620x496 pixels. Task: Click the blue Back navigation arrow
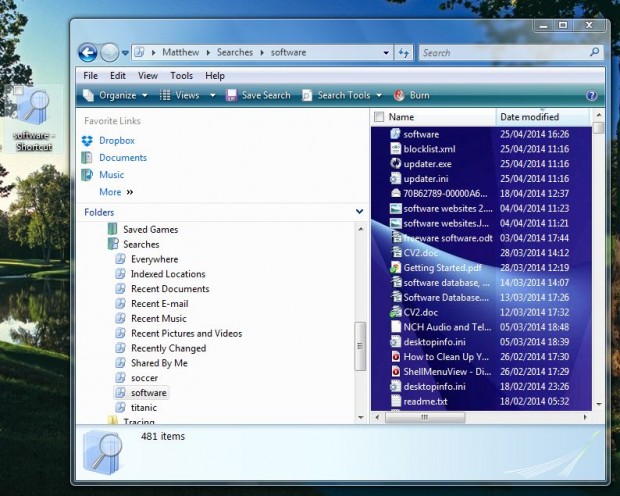(87, 52)
